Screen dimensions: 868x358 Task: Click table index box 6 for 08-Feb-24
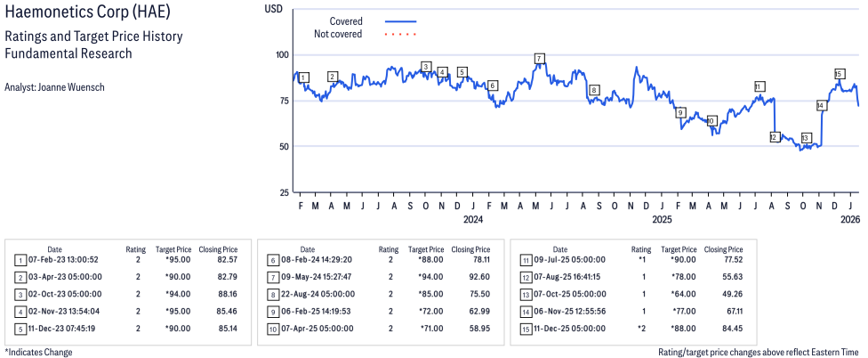[272, 260]
